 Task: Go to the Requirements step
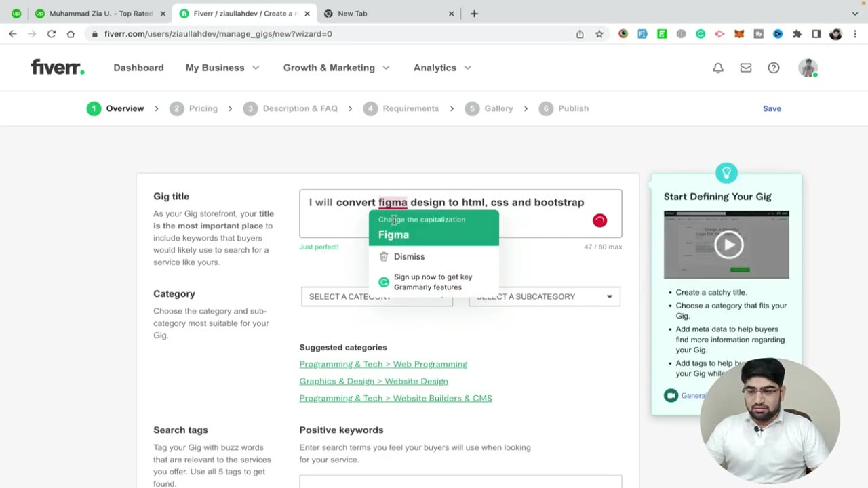[x=401, y=108]
